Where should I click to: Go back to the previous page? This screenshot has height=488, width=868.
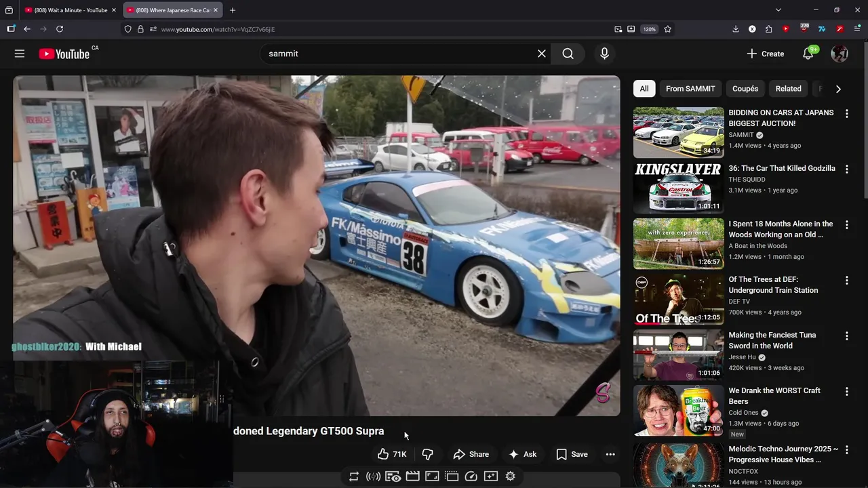point(26,29)
